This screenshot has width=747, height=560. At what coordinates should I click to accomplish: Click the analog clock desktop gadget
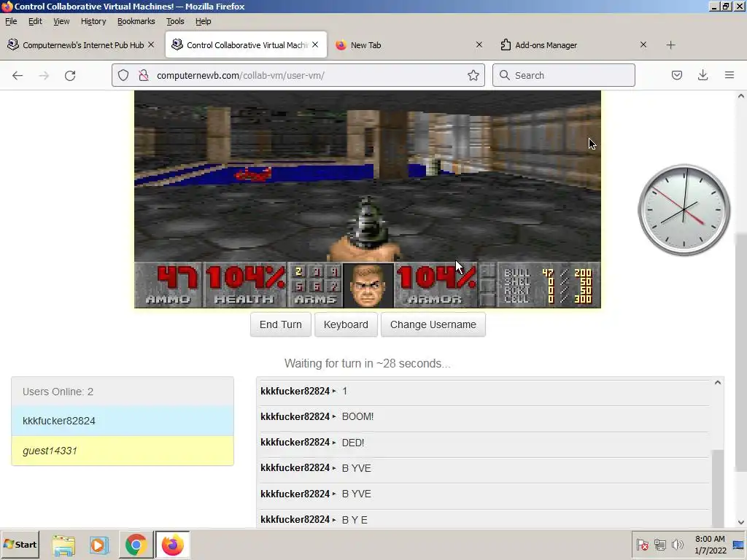click(684, 210)
